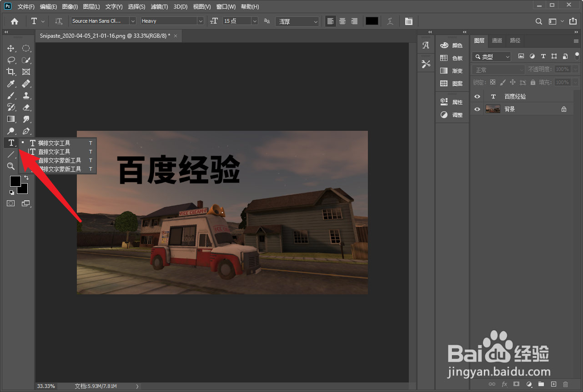Screen dimensions: 583x392
Task: Open the tool preset picker arrow
Action: click(x=43, y=21)
